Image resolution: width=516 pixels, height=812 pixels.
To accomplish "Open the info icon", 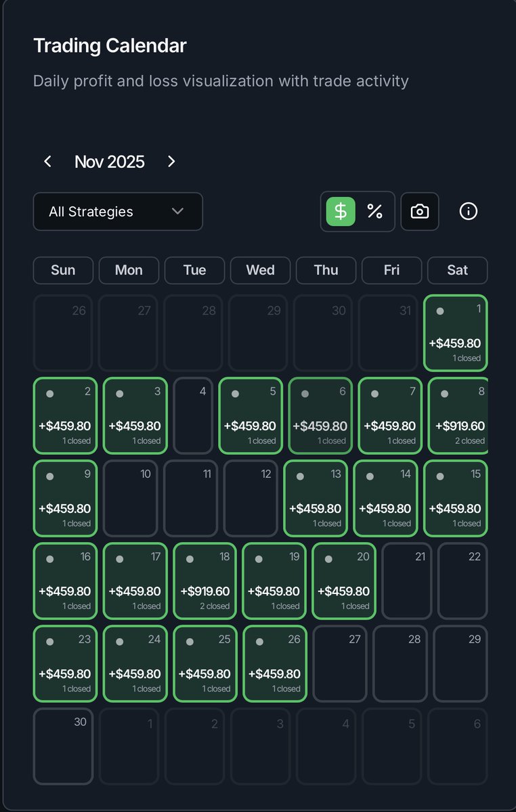I will click(x=469, y=212).
